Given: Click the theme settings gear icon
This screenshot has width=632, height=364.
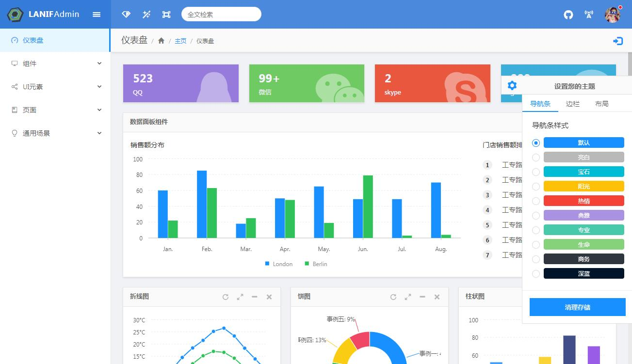Looking at the screenshot, I should click(x=512, y=86).
